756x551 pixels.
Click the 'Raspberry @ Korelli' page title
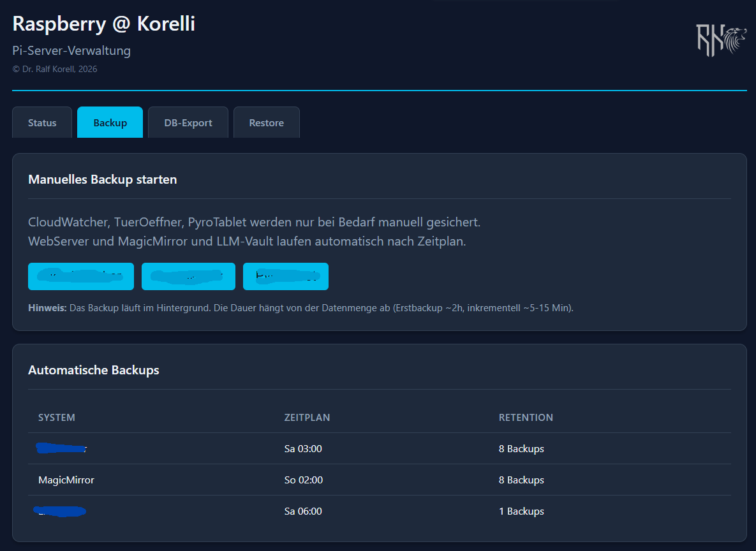103,24
